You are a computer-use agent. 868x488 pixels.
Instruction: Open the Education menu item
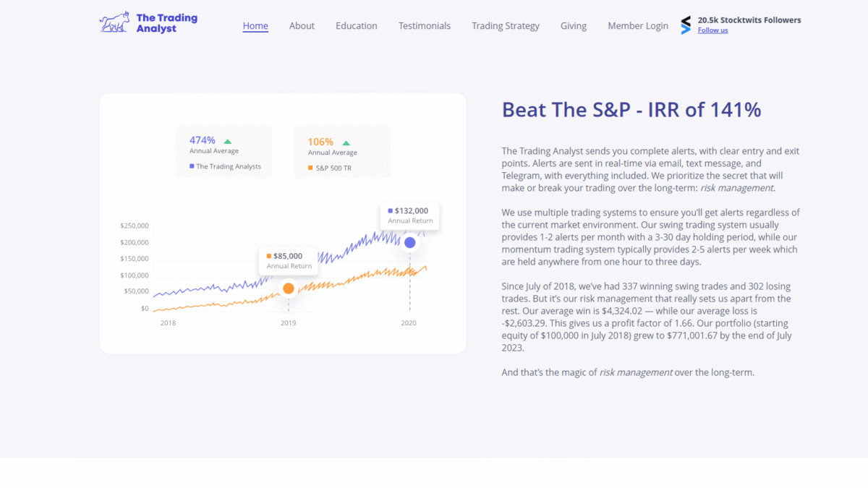pyautogui.click(x=357, y=26)
